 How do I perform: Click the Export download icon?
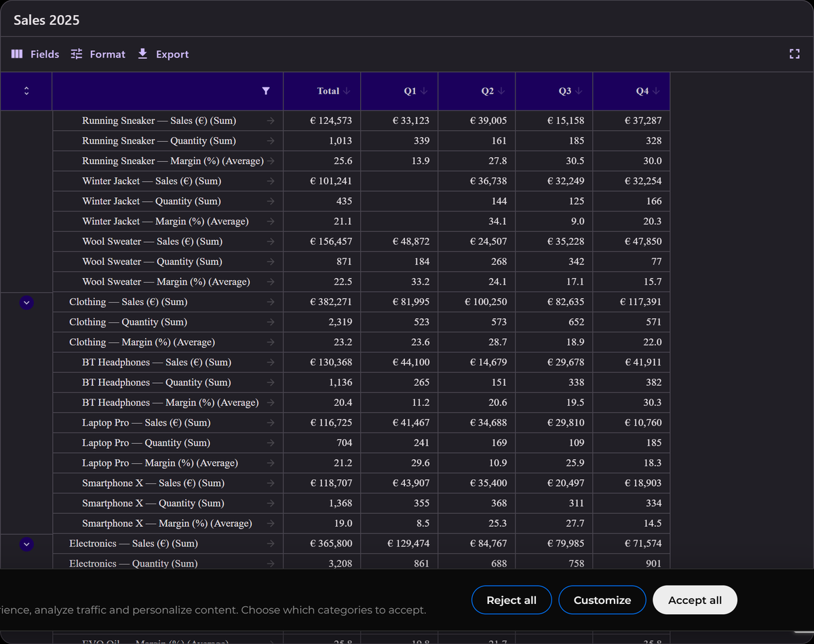142,54
